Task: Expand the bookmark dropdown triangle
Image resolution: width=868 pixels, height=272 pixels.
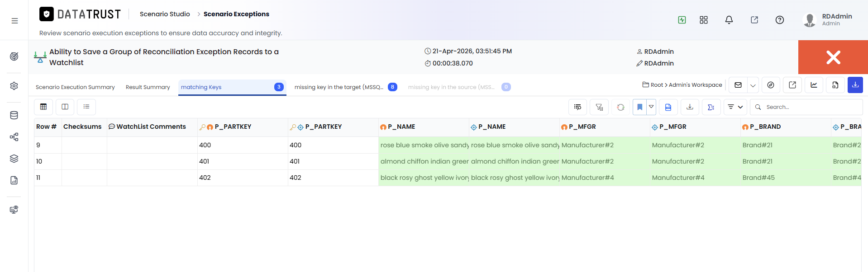Action: point(651,107)
